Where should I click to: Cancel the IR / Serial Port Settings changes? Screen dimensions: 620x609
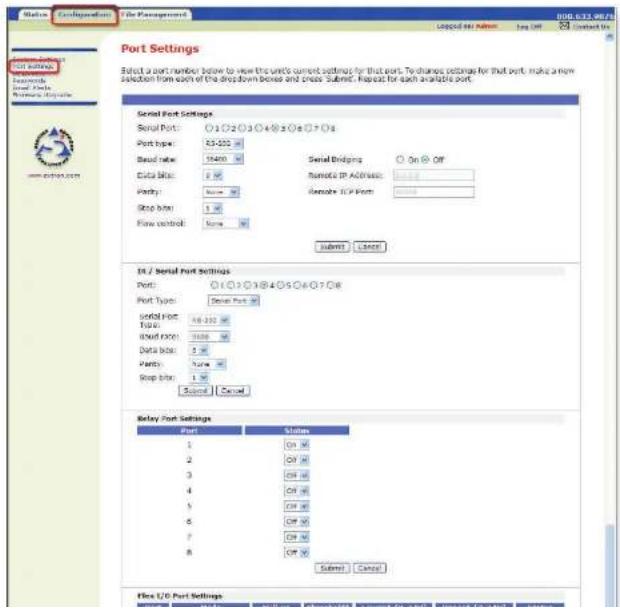click(x=233, y=391)
